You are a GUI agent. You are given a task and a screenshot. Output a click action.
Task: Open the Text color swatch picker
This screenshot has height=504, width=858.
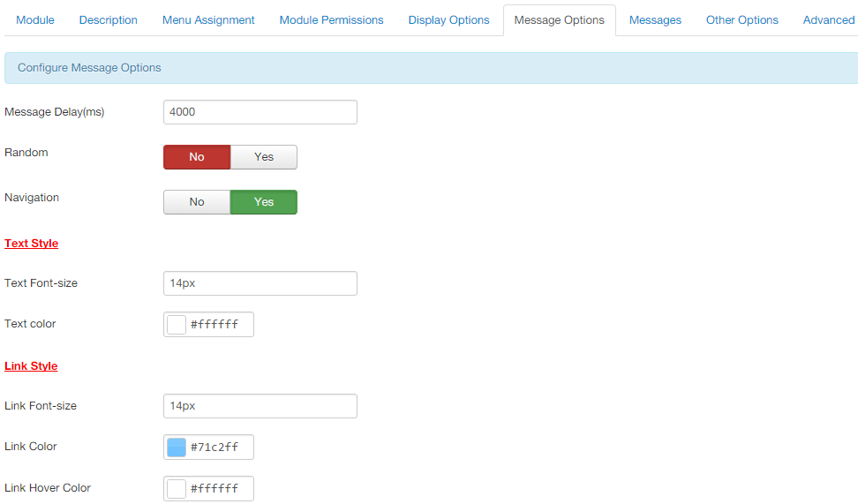point(177,325)
